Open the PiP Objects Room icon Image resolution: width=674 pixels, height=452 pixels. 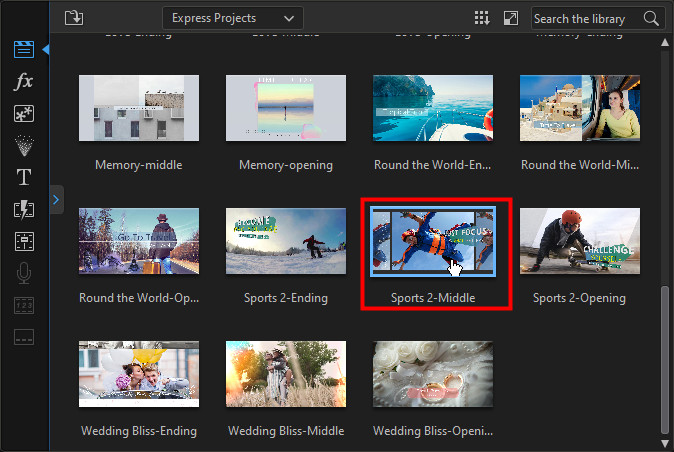point(24,114)
